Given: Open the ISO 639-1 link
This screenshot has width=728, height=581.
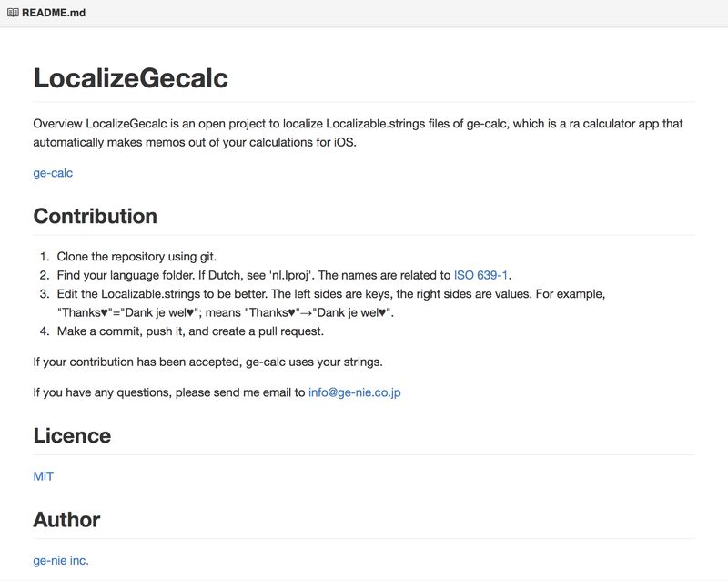Looking at the screenshot, I should 481,275.
